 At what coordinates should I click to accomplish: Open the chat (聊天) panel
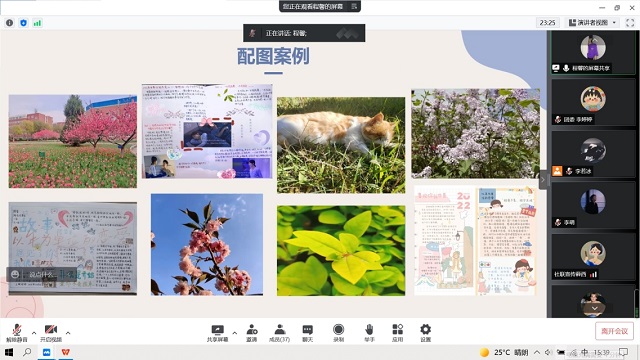308,333
